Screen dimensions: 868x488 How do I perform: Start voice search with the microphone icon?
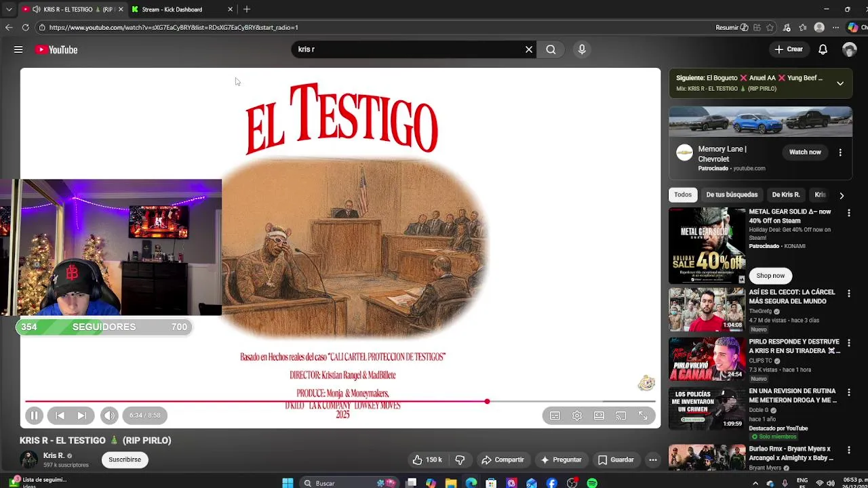coord(581,49)
